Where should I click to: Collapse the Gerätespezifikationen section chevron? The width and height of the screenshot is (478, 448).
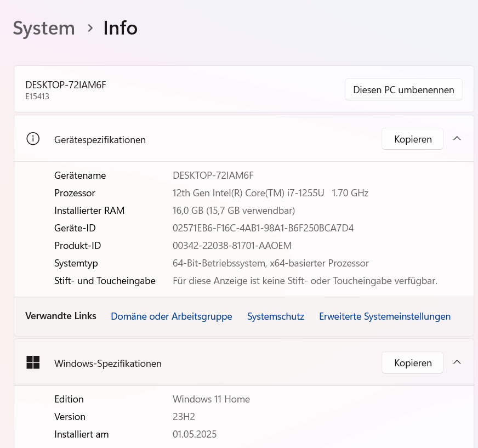coord(457,139)
